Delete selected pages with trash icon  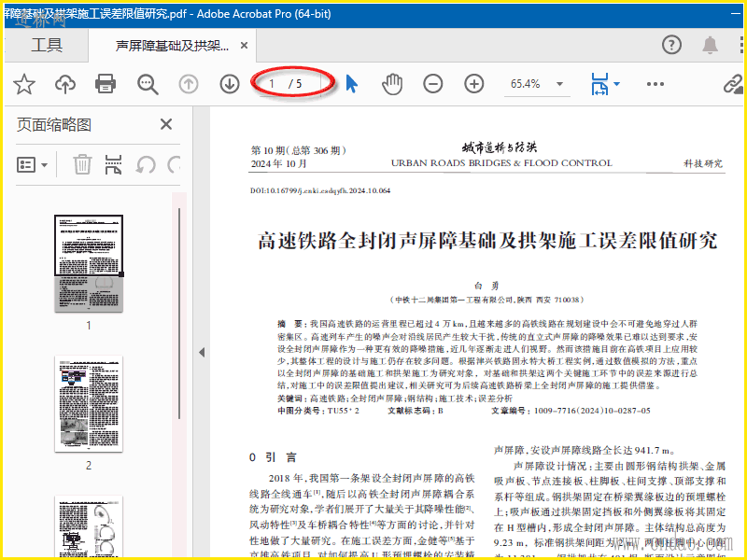pos(82,165)
